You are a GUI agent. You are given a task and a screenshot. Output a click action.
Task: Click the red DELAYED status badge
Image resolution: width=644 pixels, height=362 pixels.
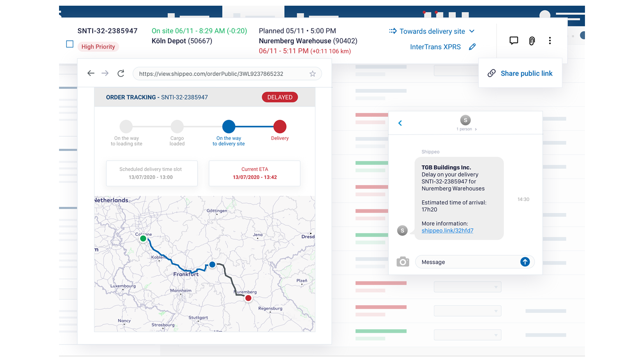(x=280, y=97)
